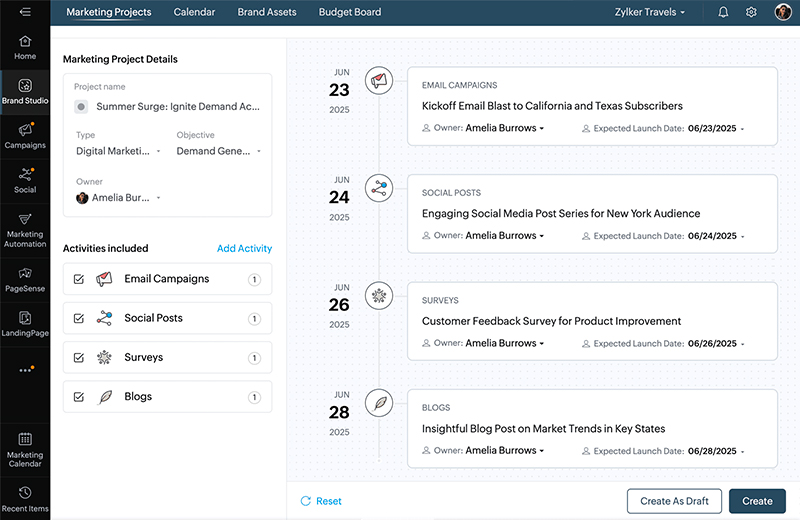Open the Campaigns sidebar icon
Image resolution: width=800 pixels, height=520 pixels.
click(x=25, y=135)
